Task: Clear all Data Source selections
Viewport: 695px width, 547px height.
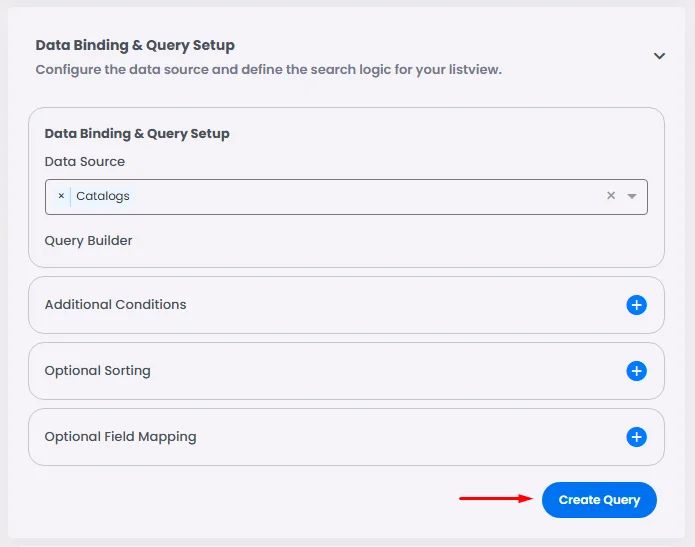Action: pyautogui.click(x=611, y=196)
